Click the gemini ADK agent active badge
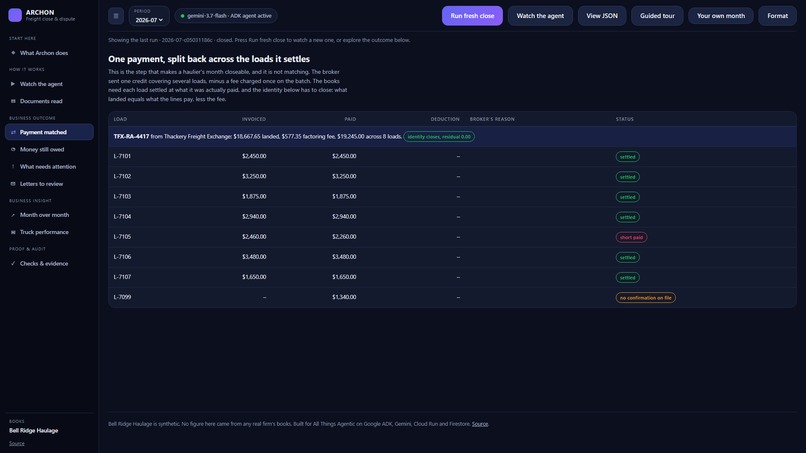The image size is (806, 453). coord(226,16)
